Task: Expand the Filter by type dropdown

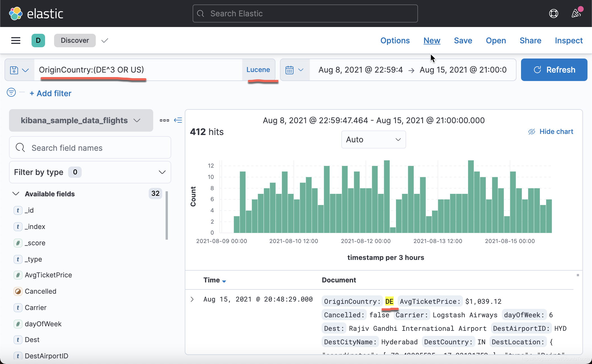Action: 90,172
